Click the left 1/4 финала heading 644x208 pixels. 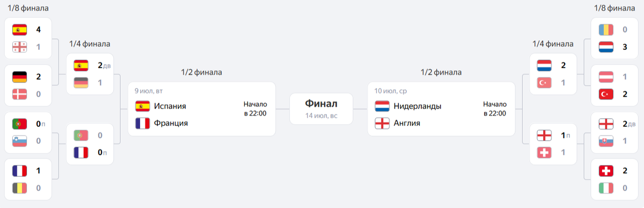pyautogui.click(x=90, y=44)
